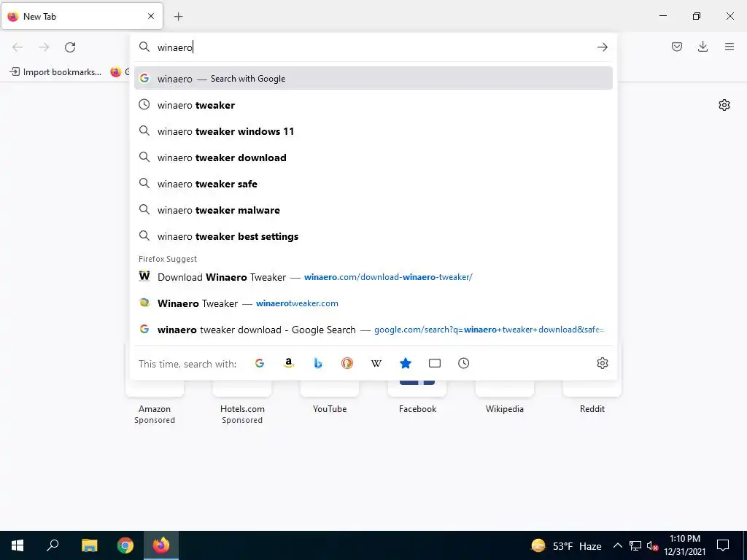Open Windows taskbar search

pos(53,545)
